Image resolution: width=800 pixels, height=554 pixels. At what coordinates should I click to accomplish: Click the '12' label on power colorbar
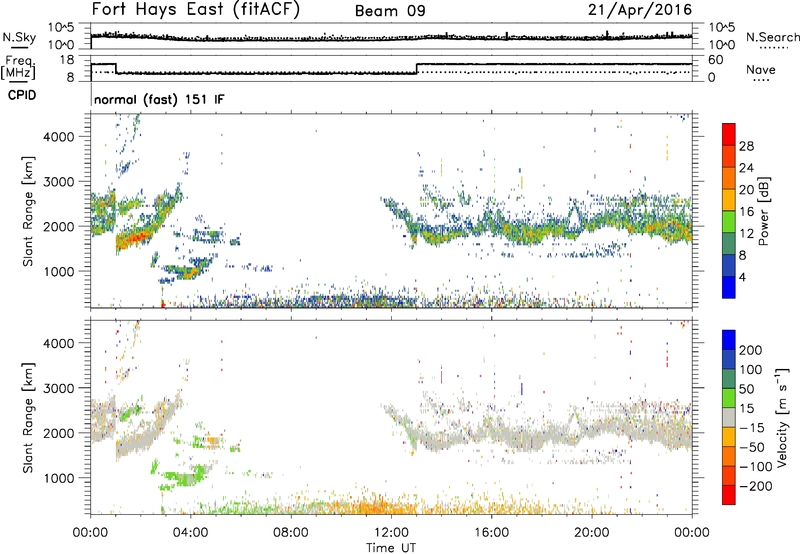[x=746, y=233]
